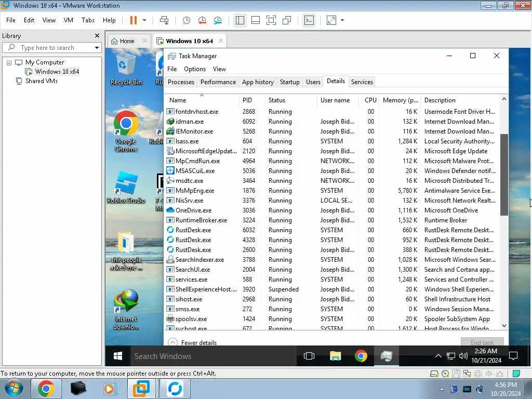
Task: Click the internet download manager desktop icon
Action: pos(126,310)
